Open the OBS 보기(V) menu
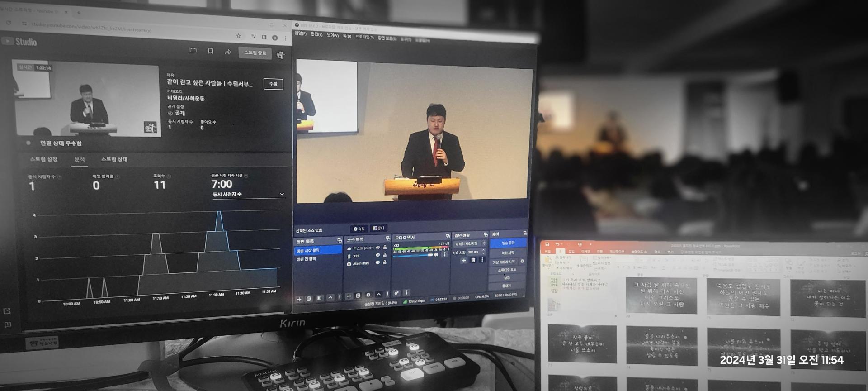This screenshot has width=868, height=391. [x=332, y=35]
